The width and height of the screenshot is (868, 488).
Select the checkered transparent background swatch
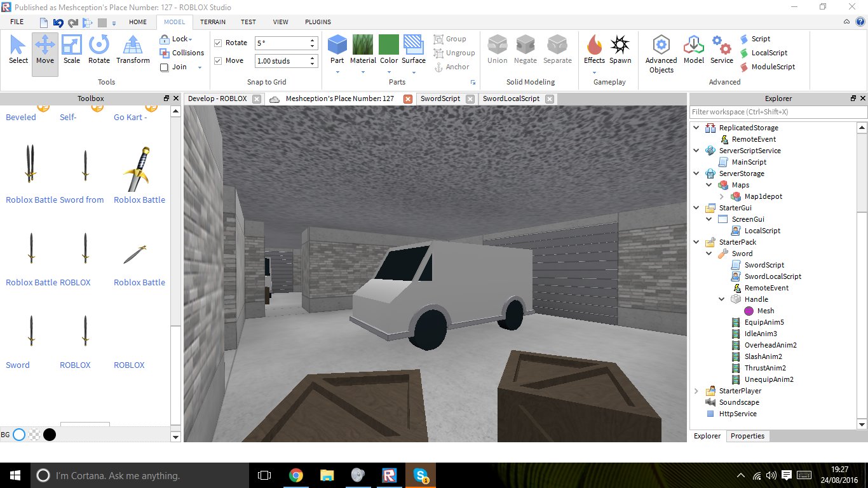34,435
